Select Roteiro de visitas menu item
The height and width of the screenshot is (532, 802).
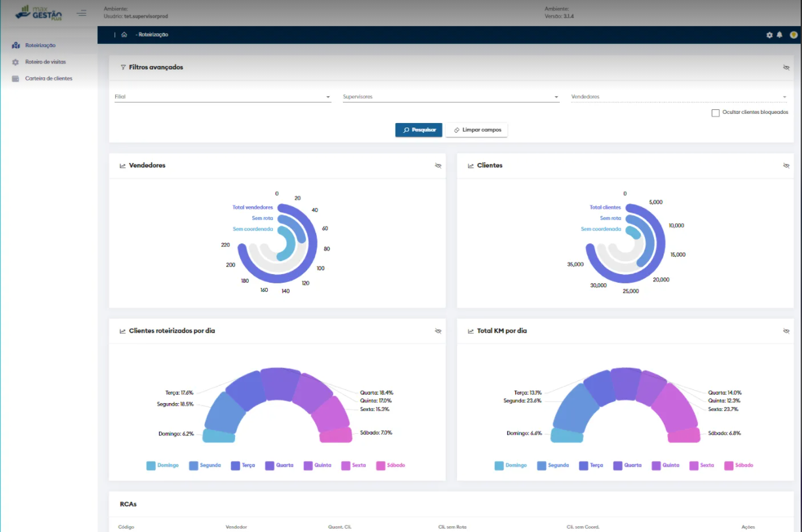pyautogui.click(x=45, y=62)
